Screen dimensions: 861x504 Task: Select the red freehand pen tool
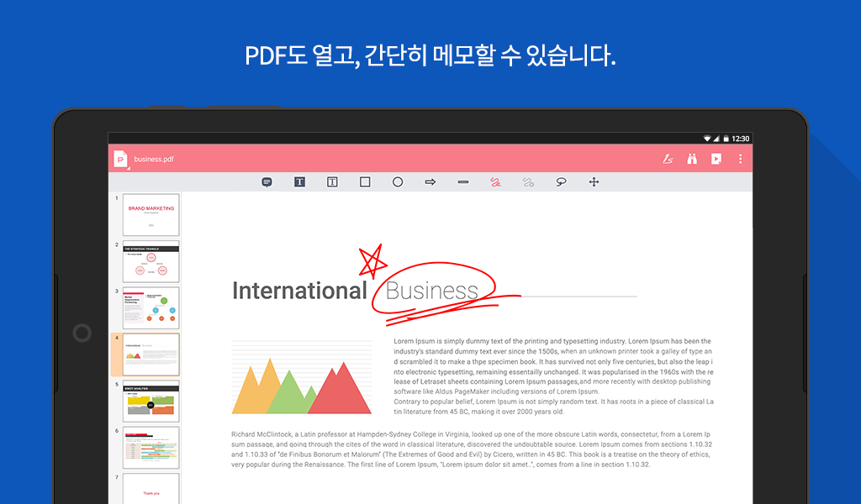pos(495,182)
